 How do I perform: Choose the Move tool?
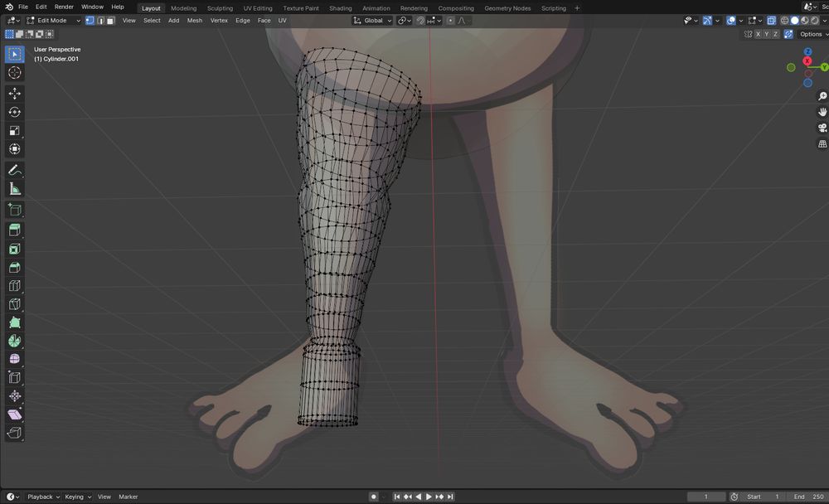pos(15,94)
